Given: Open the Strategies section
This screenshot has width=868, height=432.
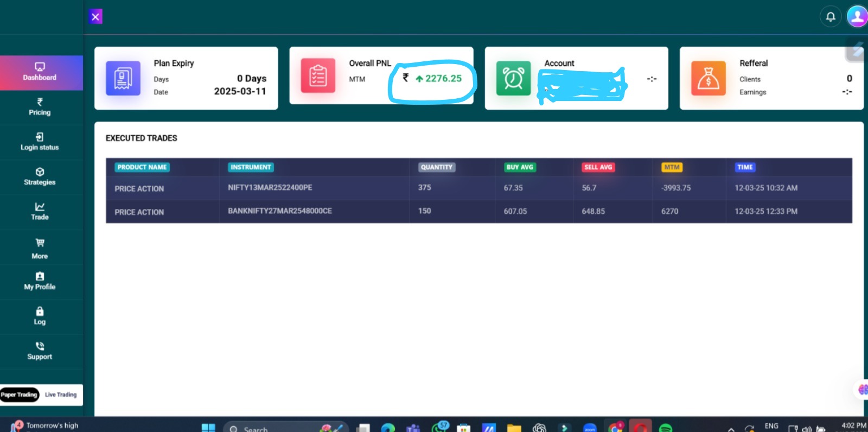Looking at the screenshot, I should coord(40,177).
